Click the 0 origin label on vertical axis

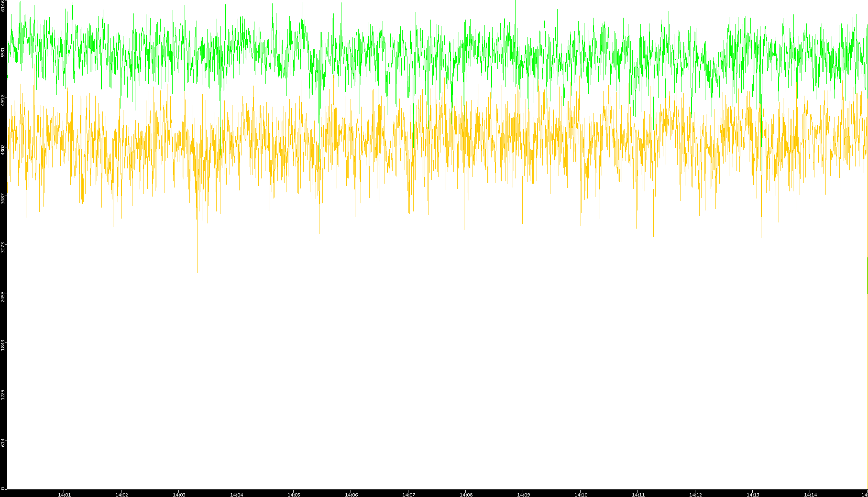[3, 488]
